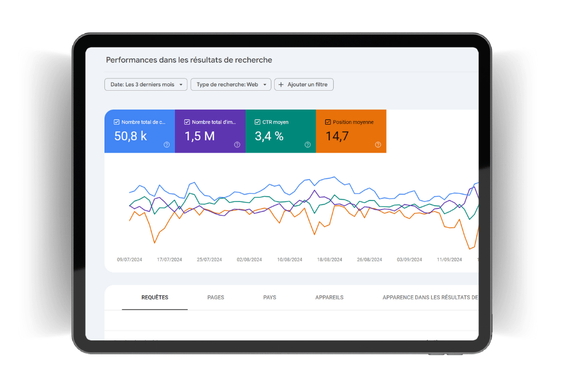Disable the CTR moyen checkbox
The width and height of the screenshot is (564, 392).
pyautogui.click(x=257, y=122)
